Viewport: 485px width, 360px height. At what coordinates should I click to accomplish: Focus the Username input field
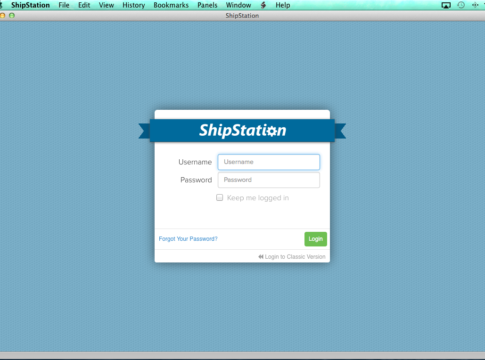(x=269, y=162)
